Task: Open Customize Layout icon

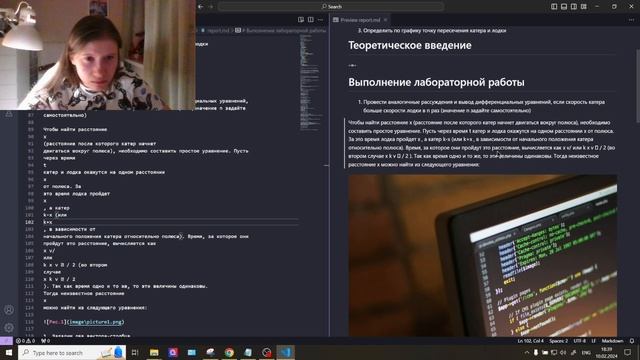Action: pyautogui.click(x=584, y=7)
